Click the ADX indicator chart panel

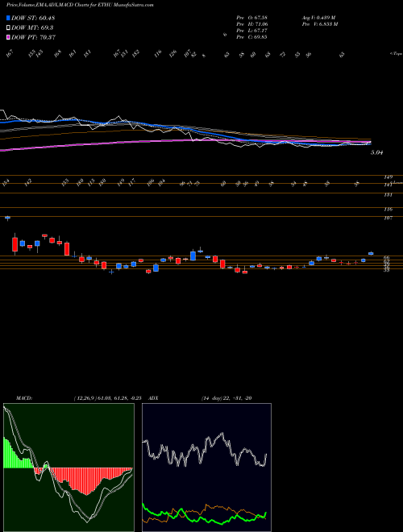click(x=206, y=468)
